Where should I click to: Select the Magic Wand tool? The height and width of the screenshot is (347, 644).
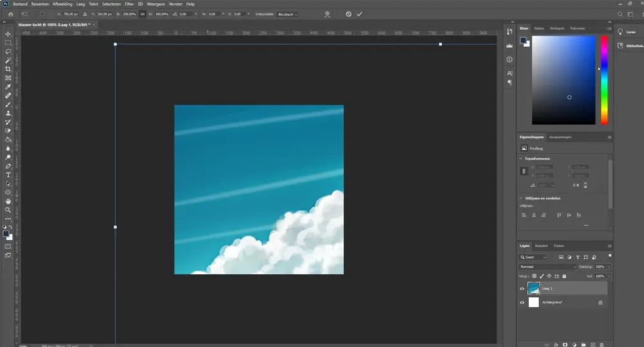tap(8, 61)
